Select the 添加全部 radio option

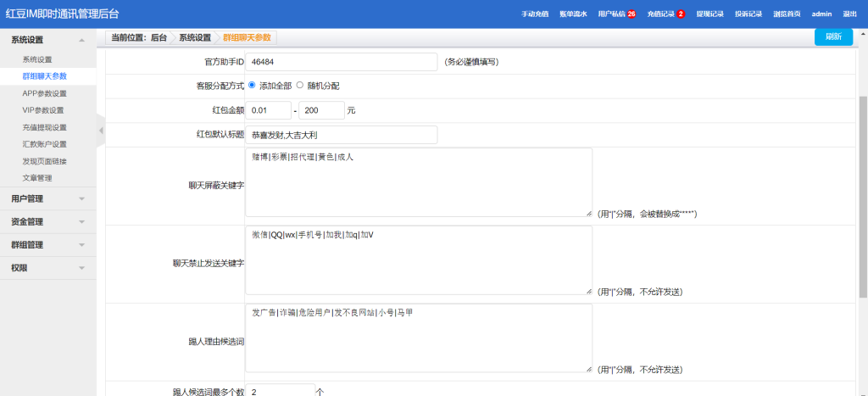252,86
